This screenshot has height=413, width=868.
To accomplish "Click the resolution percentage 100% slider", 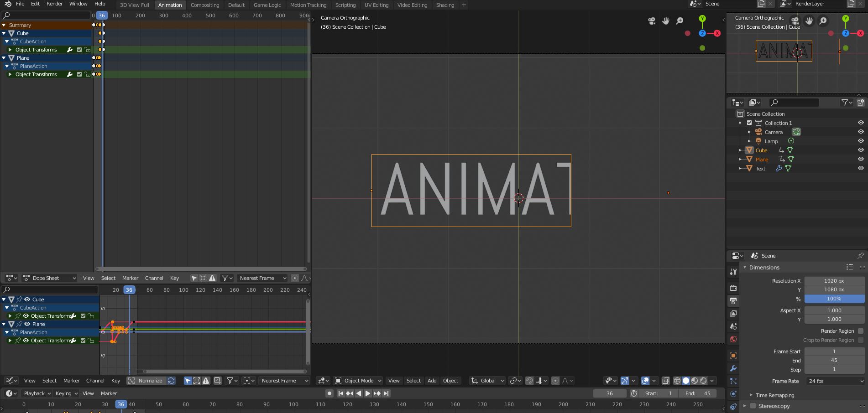I will [x=834, y=299].
